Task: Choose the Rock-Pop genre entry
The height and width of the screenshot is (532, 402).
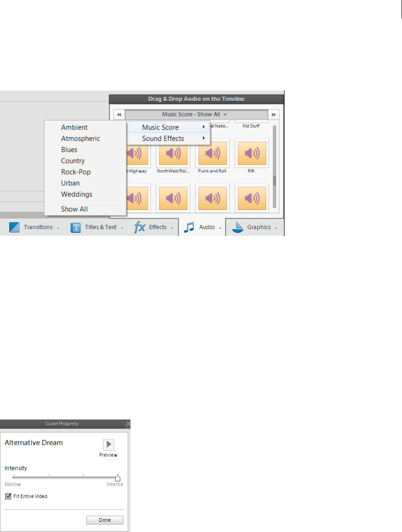Action: [x=75, y=172]
